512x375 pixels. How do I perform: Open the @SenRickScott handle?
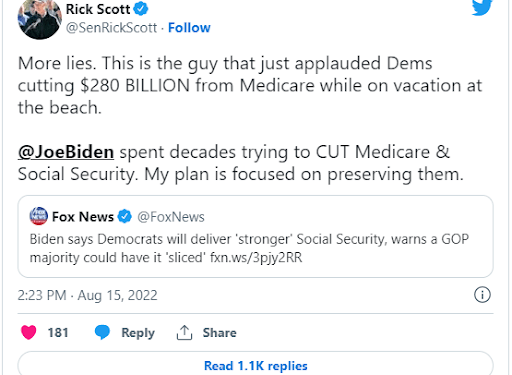coord(111,28)
